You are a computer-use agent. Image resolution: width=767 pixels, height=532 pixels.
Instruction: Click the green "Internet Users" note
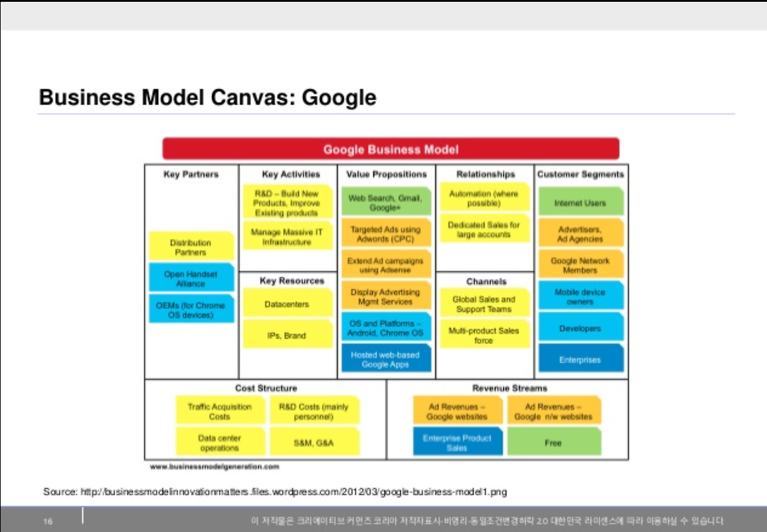[x=581, y=202]
